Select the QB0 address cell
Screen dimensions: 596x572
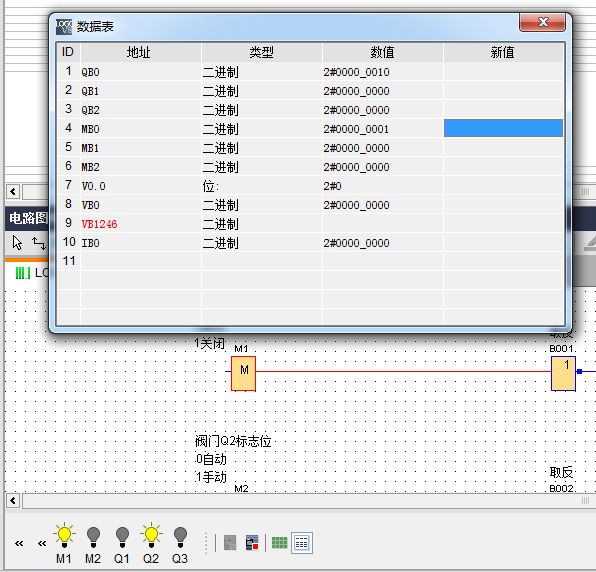[x=141, y=71]
